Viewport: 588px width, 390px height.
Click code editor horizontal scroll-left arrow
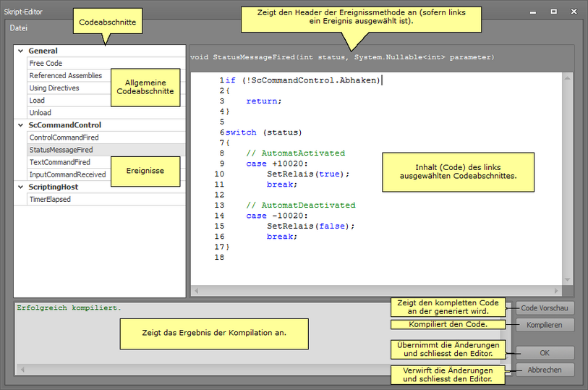(196, 291)
